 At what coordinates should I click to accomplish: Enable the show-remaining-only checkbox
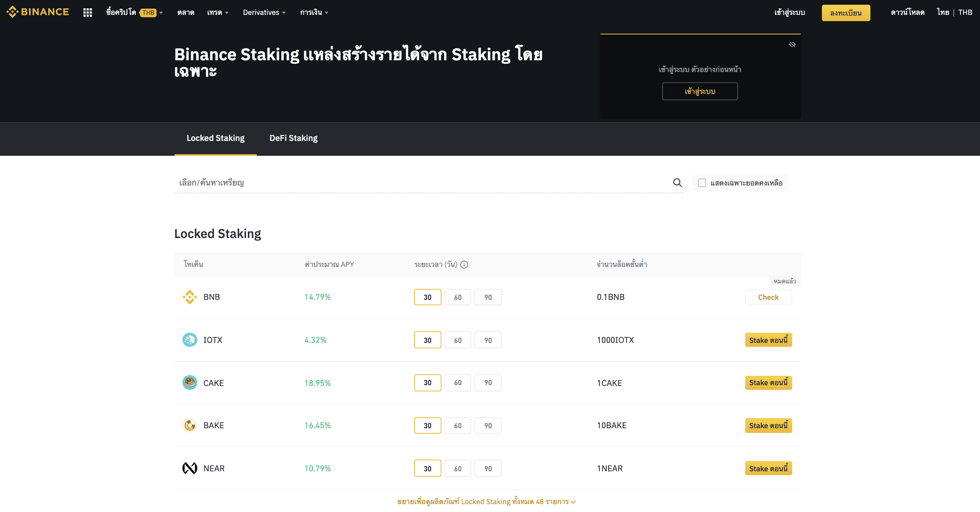click(x=702, y=183)
